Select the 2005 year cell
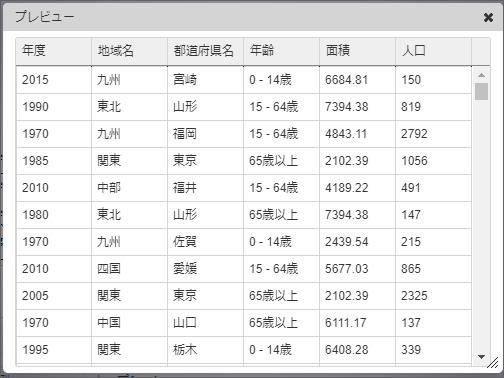 pos(54,296)
